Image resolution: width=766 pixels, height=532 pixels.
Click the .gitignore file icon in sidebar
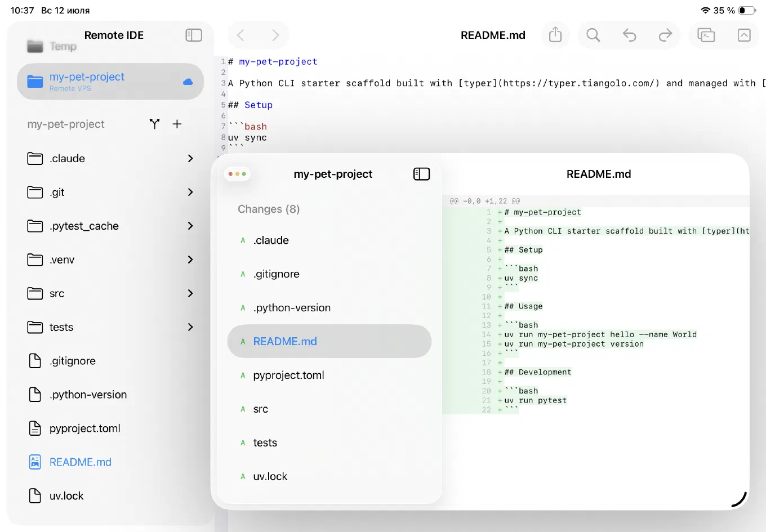[x=35, y=361]
